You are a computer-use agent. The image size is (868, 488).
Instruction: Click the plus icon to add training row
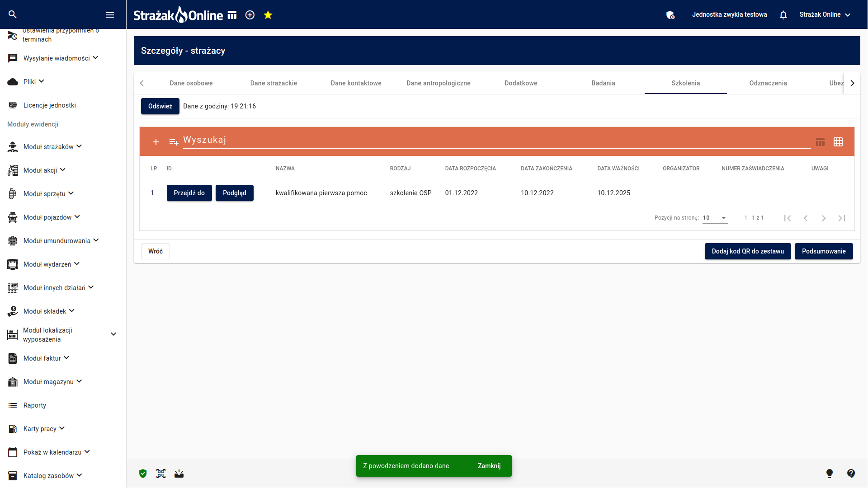click(156, 142)
